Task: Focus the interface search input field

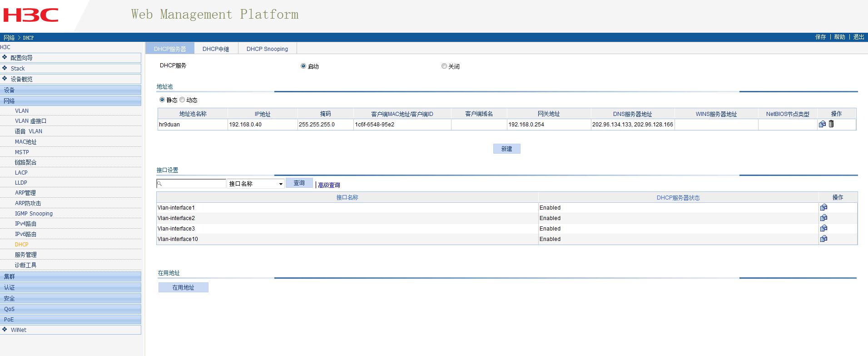Action: point(191,184)
